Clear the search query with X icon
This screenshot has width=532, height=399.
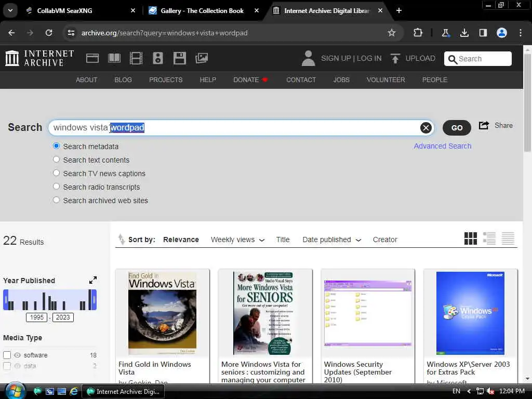click(426, 128)
